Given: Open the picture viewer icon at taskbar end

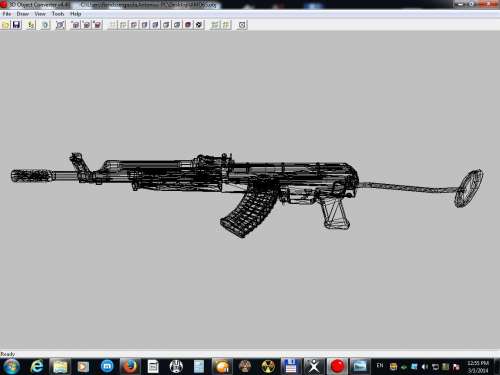Looking at the screenshot, I should tap(360, 367).
